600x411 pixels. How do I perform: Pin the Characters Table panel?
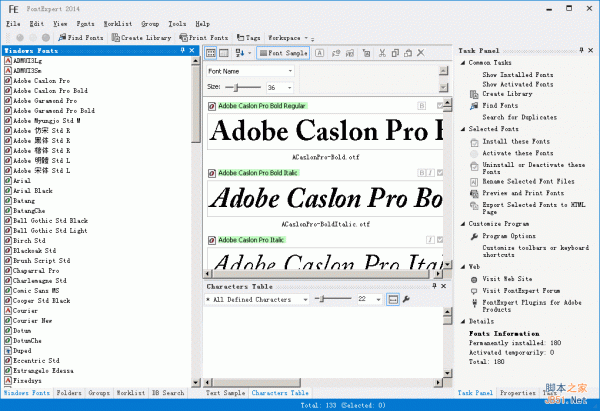[x=434, y=286]
